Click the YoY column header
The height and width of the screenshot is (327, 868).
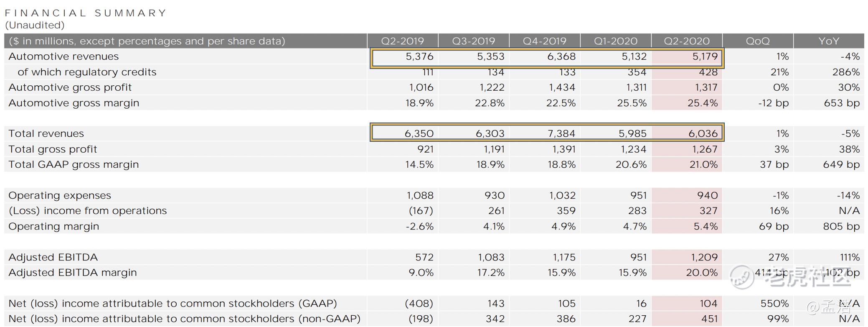point(828,41)
